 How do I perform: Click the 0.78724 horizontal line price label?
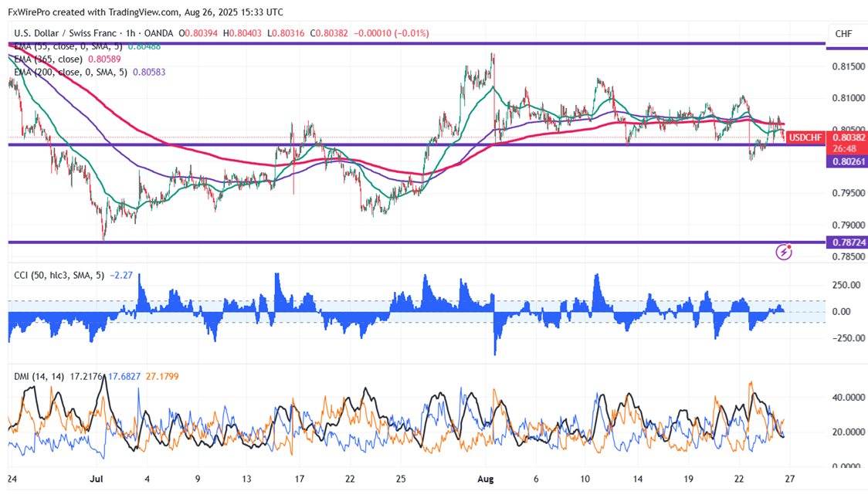pos(847,242)
